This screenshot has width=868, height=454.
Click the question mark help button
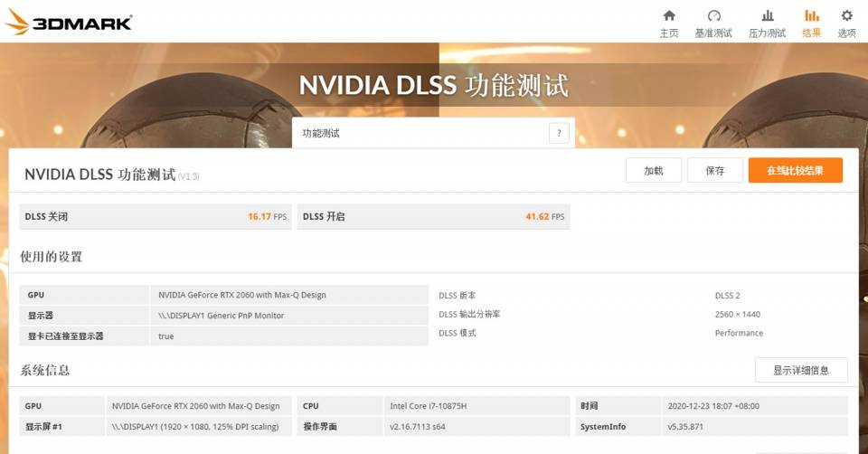click(x=559, y=133)
